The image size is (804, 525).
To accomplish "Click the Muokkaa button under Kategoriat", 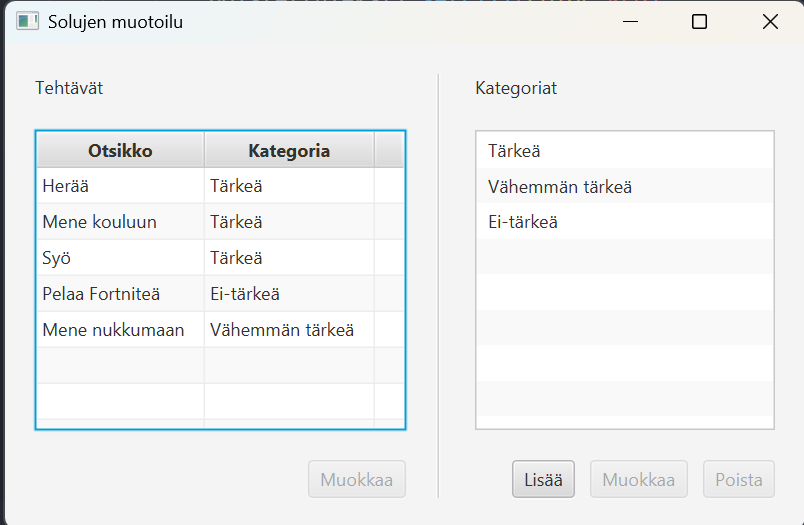I will click(639, 480).
